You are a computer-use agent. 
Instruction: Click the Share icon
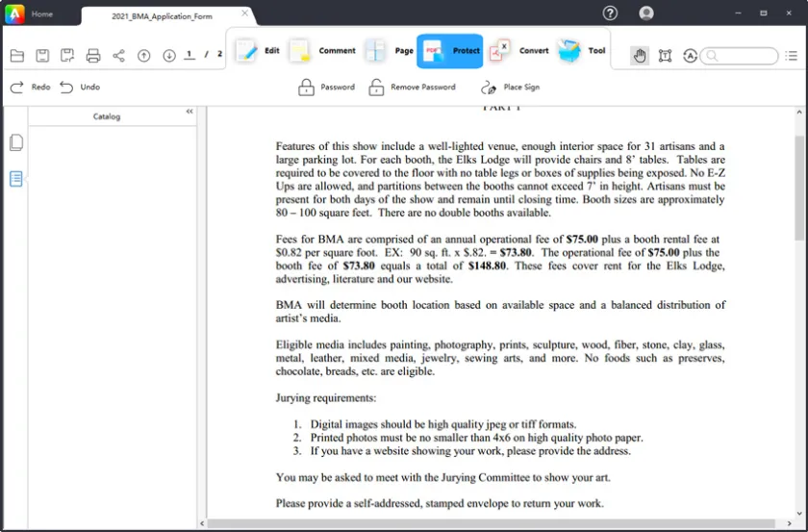[118, 56]
